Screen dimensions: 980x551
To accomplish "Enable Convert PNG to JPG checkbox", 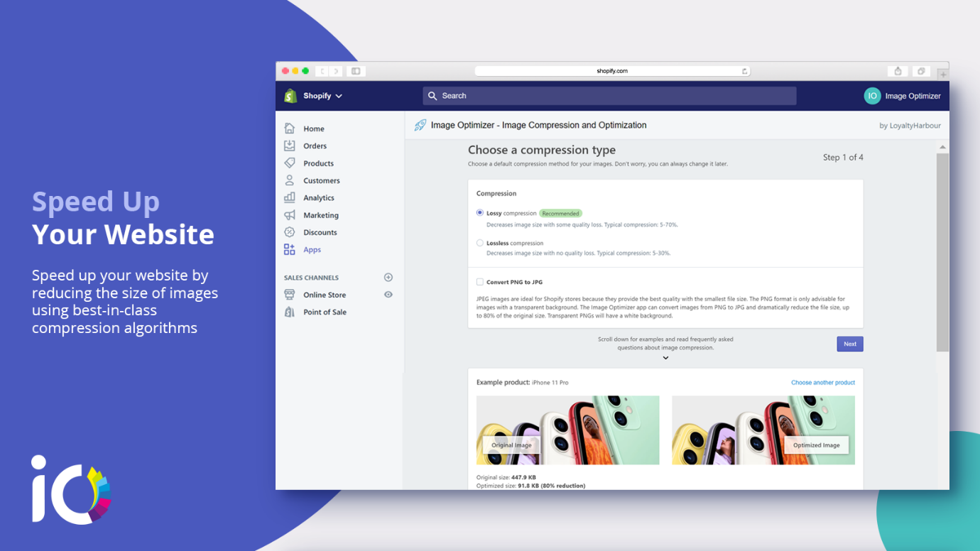I will (x=480, y=282).
